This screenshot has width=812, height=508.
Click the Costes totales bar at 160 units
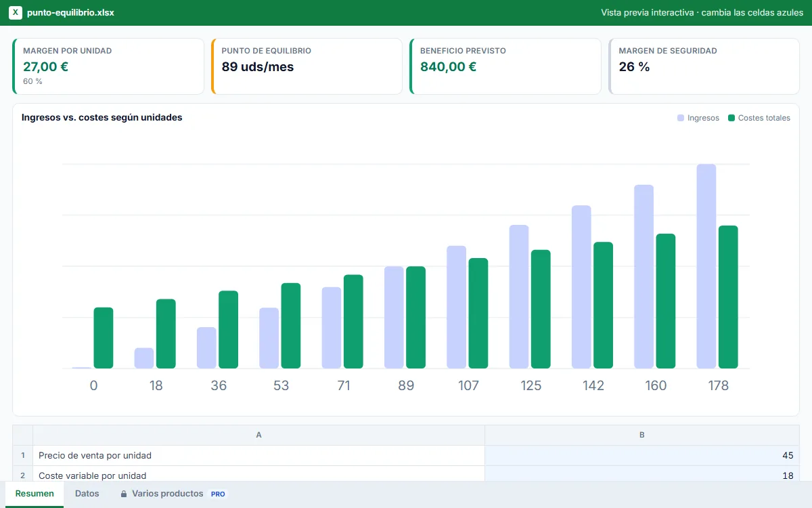coord(666,301)
